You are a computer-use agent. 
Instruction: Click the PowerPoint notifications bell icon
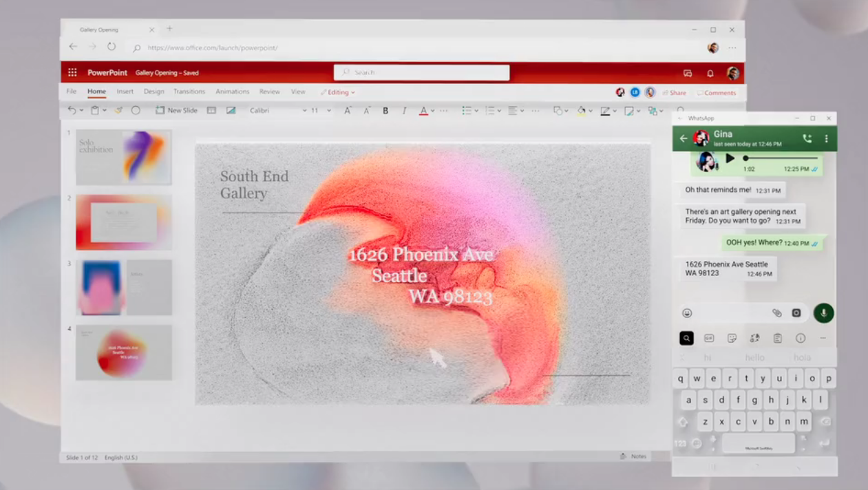[x=710, y=73]
